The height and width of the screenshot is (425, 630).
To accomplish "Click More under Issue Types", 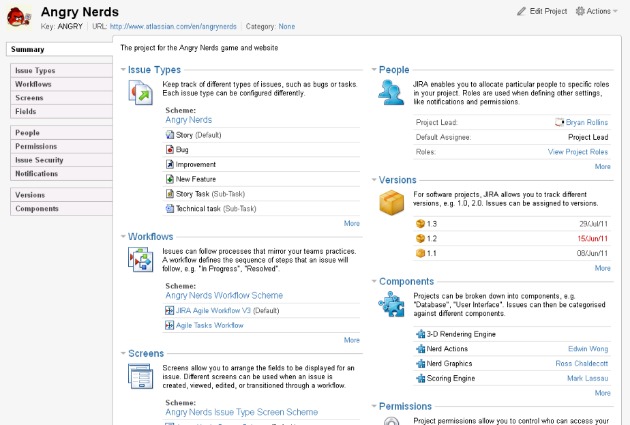I will point(352,223).
